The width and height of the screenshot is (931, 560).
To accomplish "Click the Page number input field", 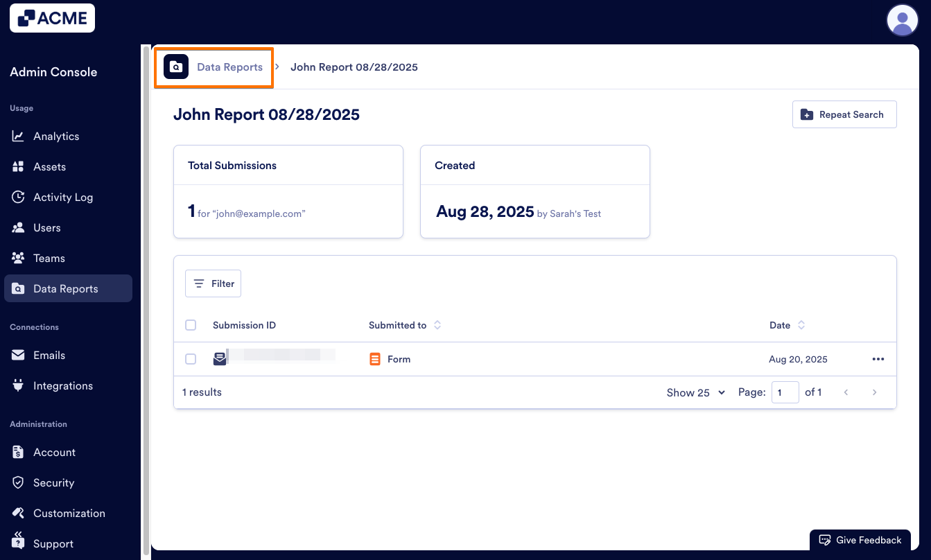I will 785,392.
